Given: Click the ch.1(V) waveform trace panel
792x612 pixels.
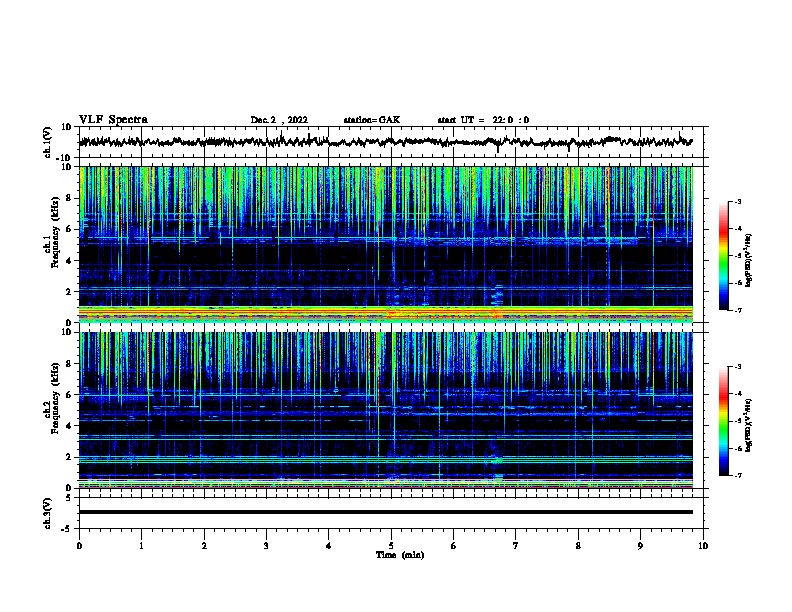Looking at the screenshot, I should click(391, 142).
